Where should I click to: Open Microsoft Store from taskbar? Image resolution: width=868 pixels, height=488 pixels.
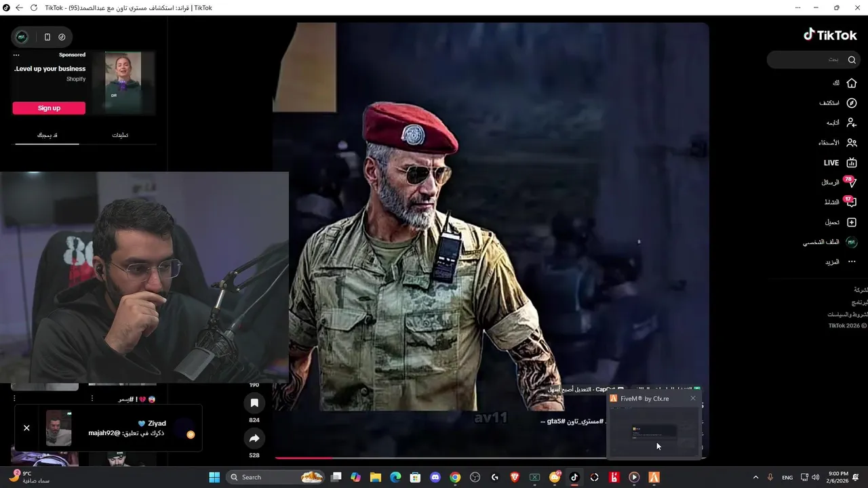(x=415, y=477)
